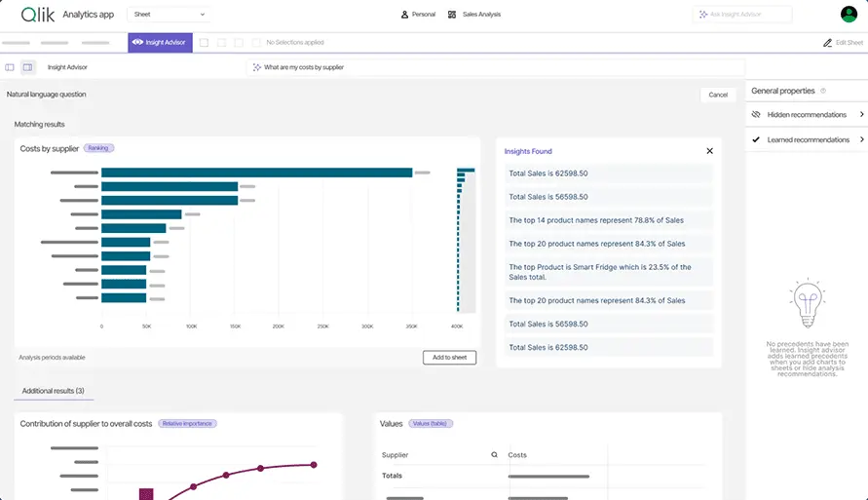Toggle the left panel view icon
Image resolution: width=868 pixels, height=500 pixels.
click(x=10, y=67)
